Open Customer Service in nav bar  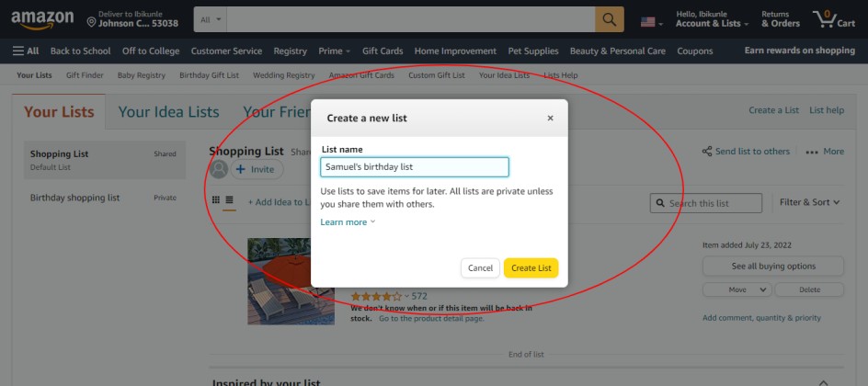click(x=226, y=51)
